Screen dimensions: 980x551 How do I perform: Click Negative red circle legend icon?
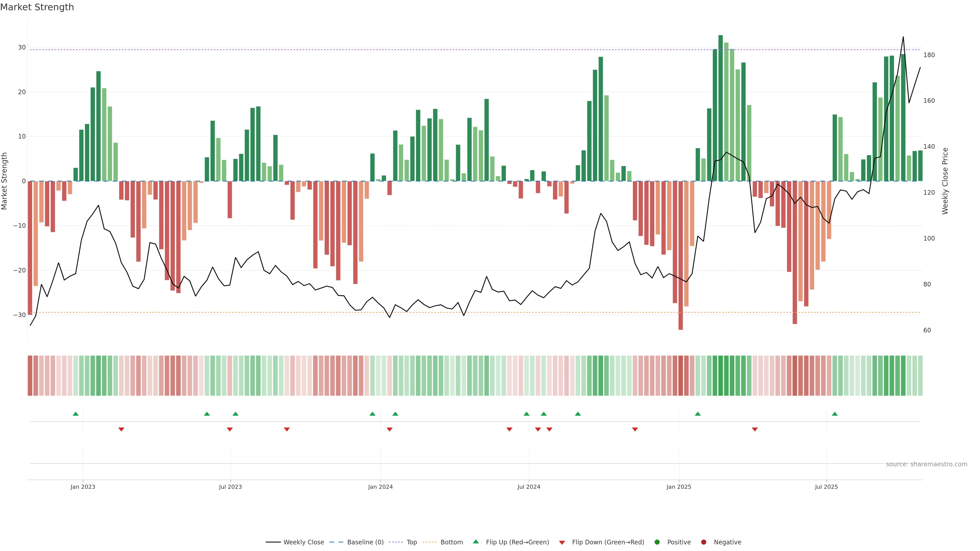703,542
